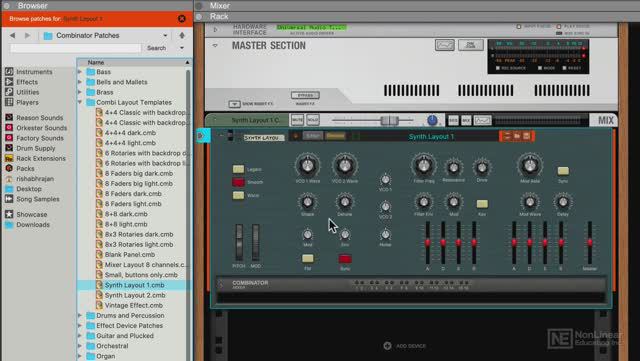Viewport: 640px width, 361px height.
Task: Open the Search options dropdown arrow
Action: [x=182, y=48]
